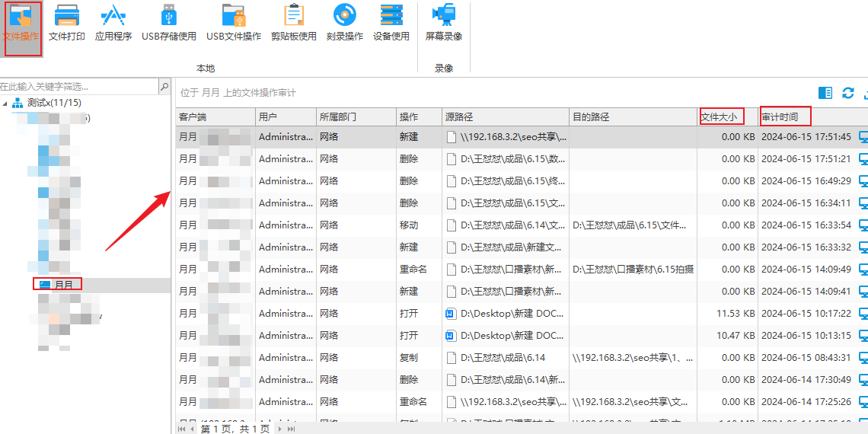This screenshot has height=434, width=868.
Task: Open the 设备使用 (Device usage) audit
Action: 391,22
